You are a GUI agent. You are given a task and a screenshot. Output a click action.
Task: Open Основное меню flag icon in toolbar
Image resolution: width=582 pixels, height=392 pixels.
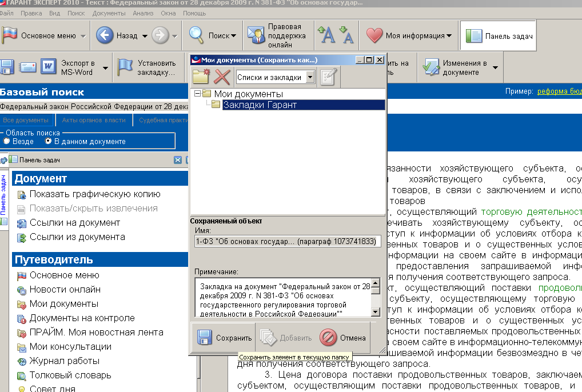click(10, 35)
